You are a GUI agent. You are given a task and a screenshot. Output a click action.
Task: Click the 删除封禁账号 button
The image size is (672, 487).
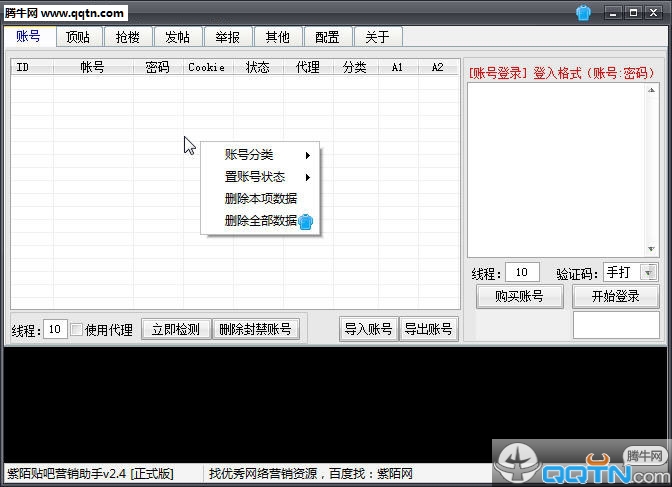255,329
